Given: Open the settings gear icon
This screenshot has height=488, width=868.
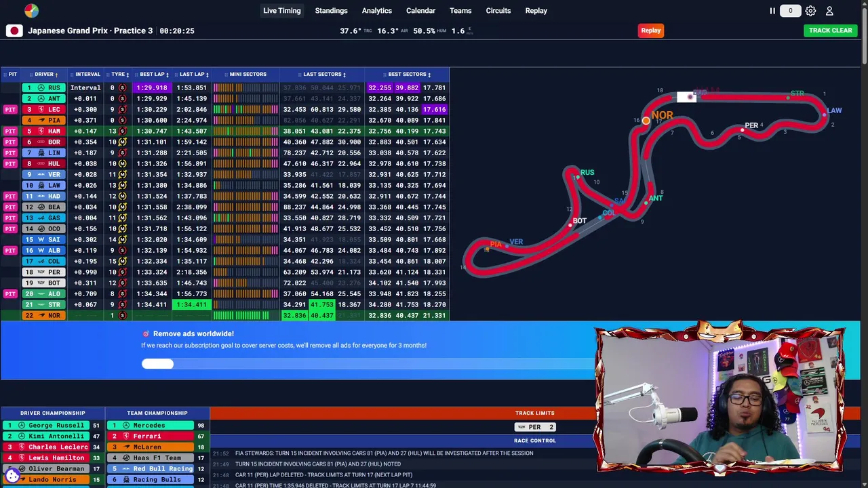Looking at the screenshot, I should click(810, 11).
